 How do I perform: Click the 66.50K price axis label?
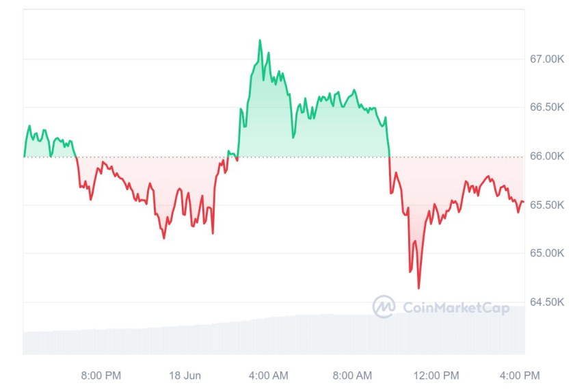click(x=547, y=108)
